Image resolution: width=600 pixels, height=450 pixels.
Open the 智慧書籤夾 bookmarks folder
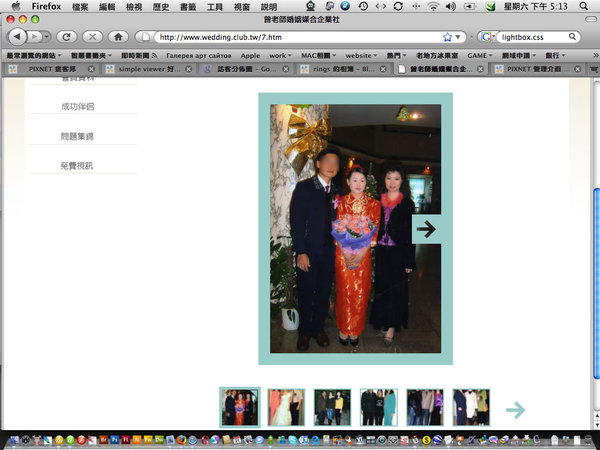[91, 55]
